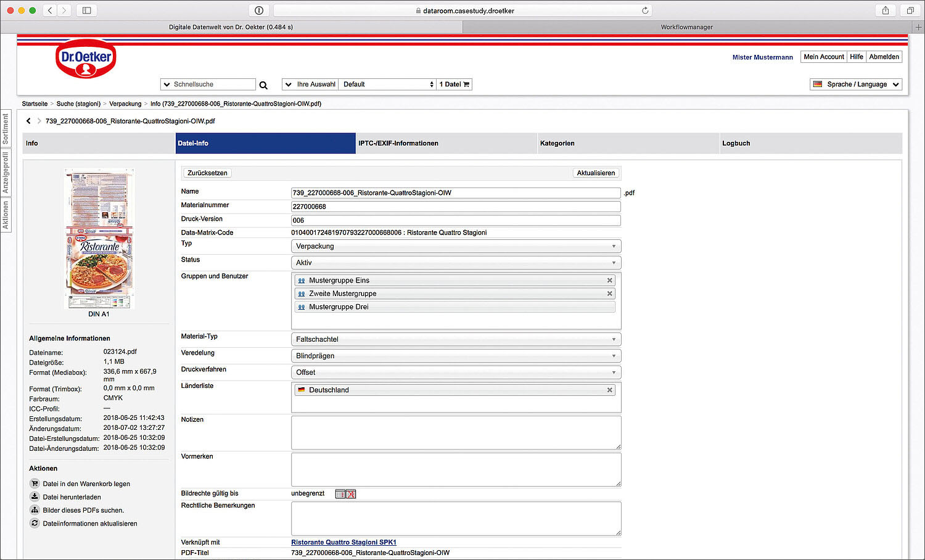Open the Sprache / Language dropdown

click(856, 84)
